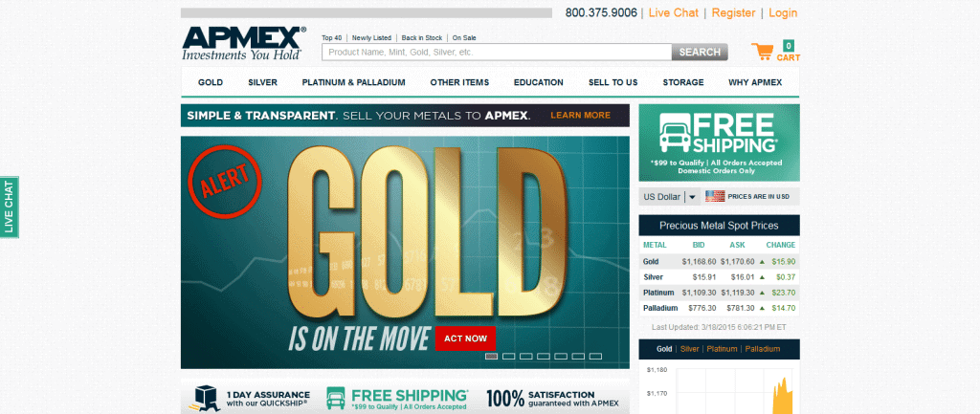Select the fourth carousel slide indicator

tap(544, 356)
